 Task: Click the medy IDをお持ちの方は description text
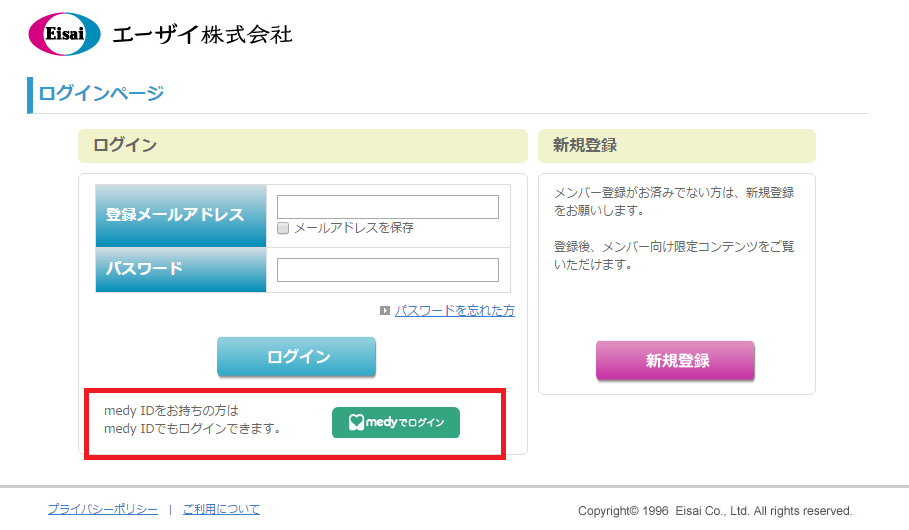click(x=171, y=411)
